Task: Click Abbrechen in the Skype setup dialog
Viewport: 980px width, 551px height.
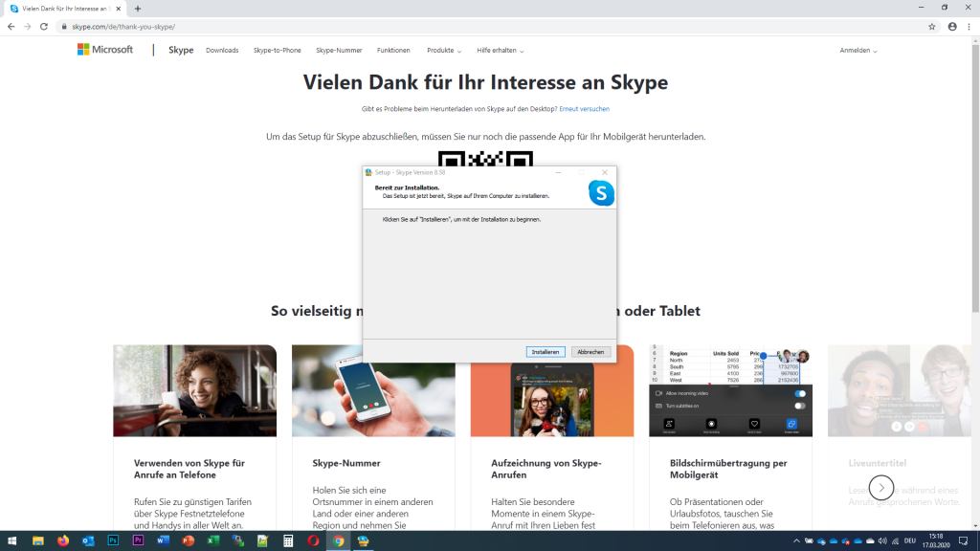Action: 590,352
